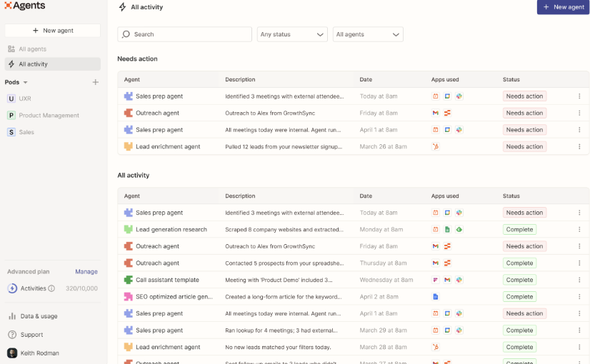The image size is (590, 364).
Task: Click 'No new leads matched your filters today.'
Action: click(x=278, y=347)
